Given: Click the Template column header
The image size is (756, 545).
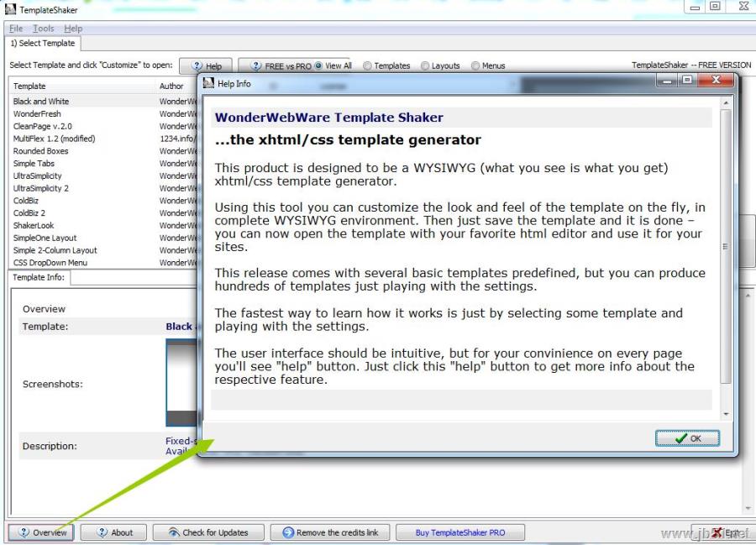Looking at the screenshot, I should click(x=82, y=86).
